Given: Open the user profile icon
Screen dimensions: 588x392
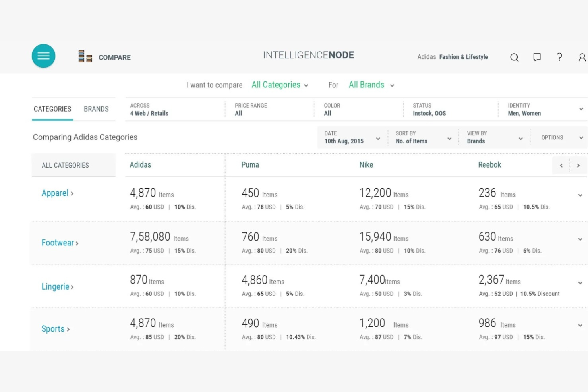Looking at the screenshot, I should point(582,57).
